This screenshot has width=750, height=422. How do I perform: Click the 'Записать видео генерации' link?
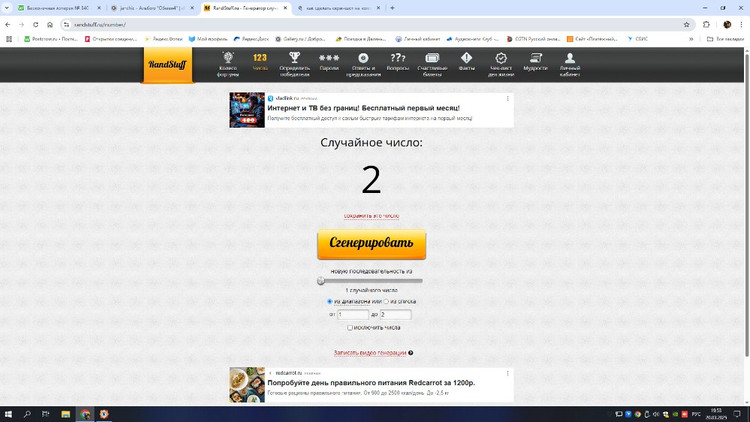(370, 353)
